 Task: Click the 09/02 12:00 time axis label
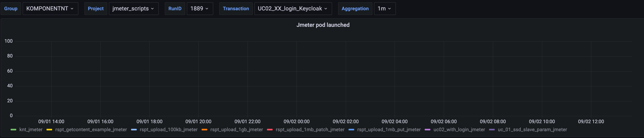591,122
